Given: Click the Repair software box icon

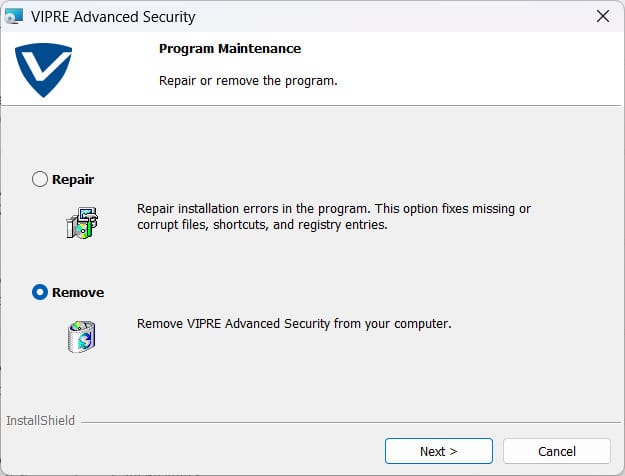Looking at the screenshot, I should pos(82,223).
